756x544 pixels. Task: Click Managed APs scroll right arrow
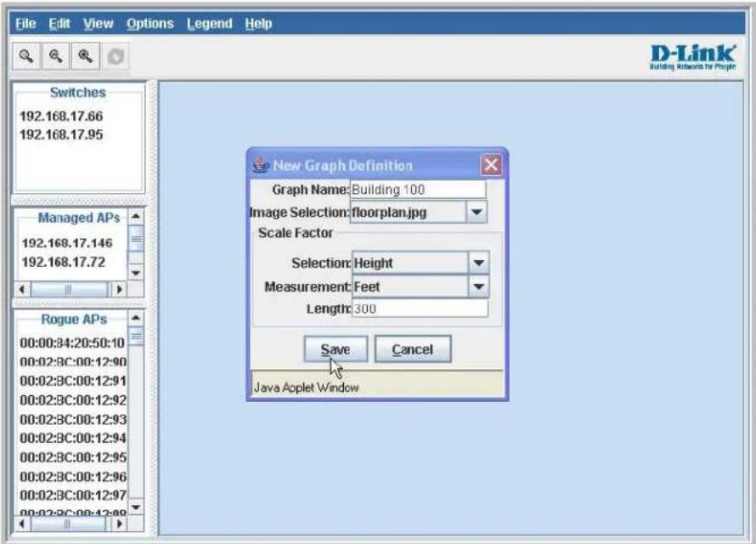[119, 289]
